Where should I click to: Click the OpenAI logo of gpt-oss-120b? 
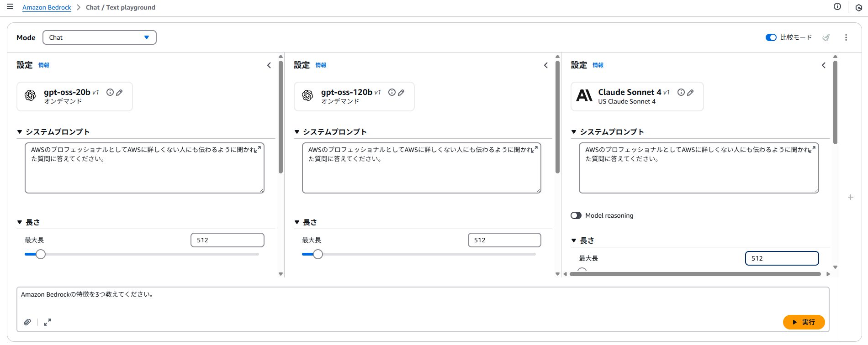(x=307, y=95)
